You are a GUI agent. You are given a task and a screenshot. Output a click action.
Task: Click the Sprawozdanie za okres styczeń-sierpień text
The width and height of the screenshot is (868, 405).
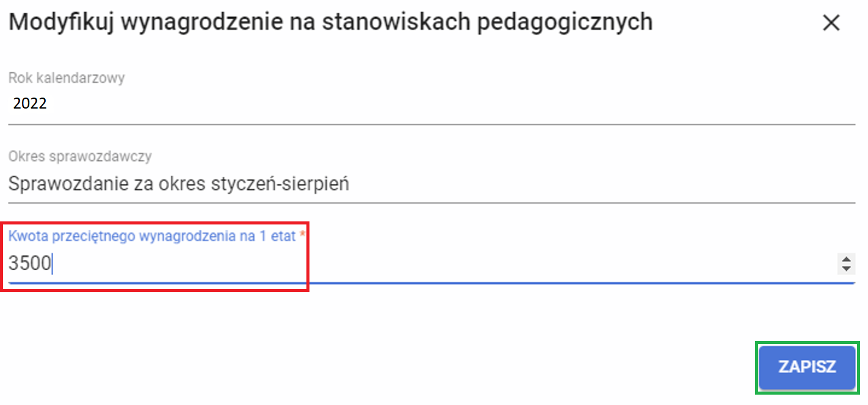coord(178,184)
